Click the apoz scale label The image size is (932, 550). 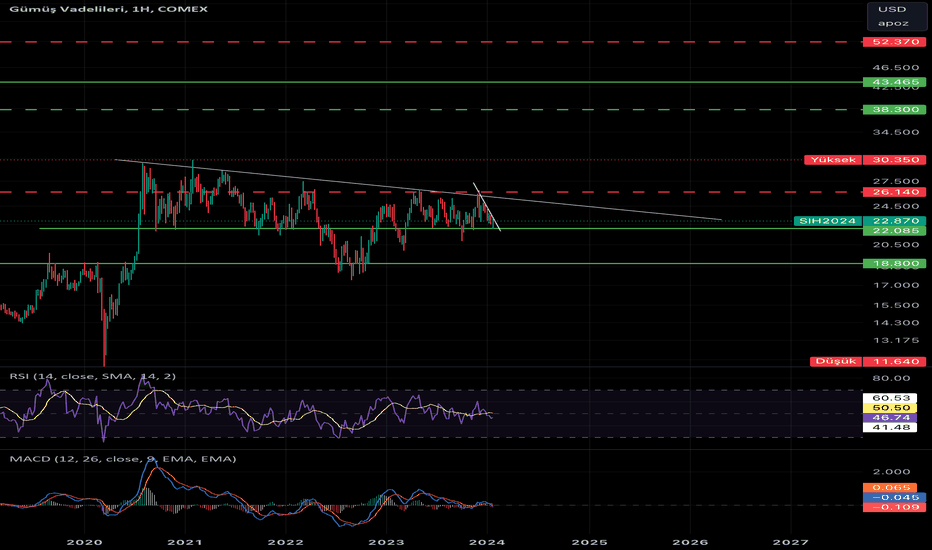tap(893, 23)
